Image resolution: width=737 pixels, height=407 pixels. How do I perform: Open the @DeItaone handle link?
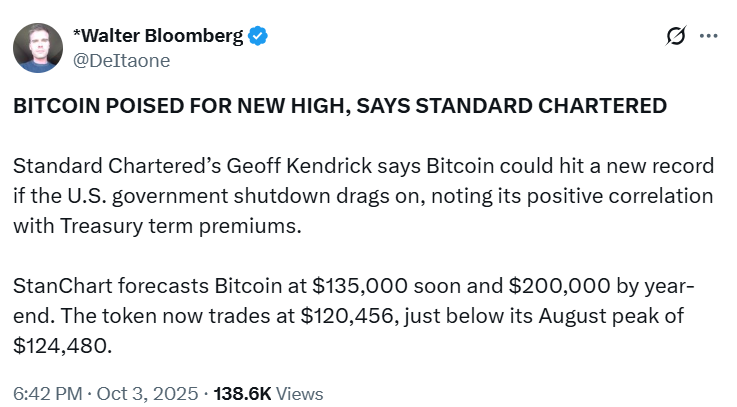tap(122, 60)
